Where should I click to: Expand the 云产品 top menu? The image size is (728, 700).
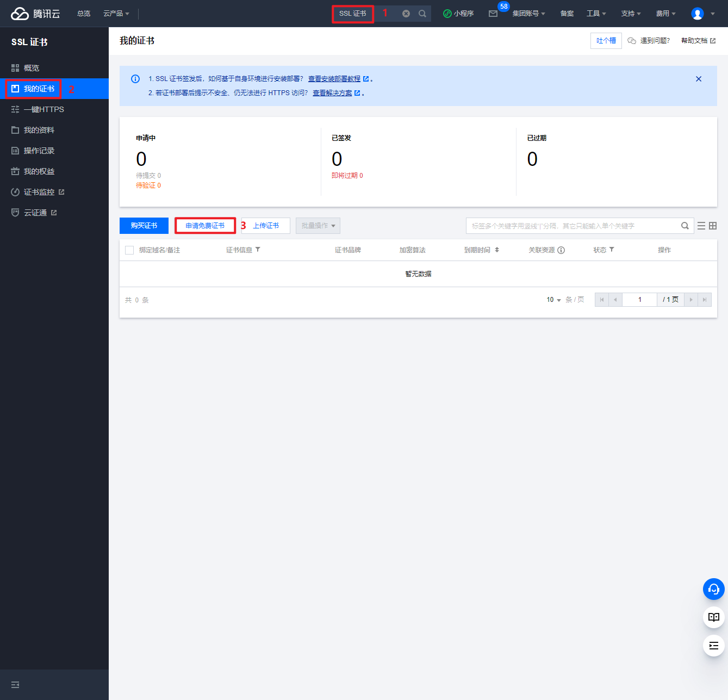[x=116, y=14]
